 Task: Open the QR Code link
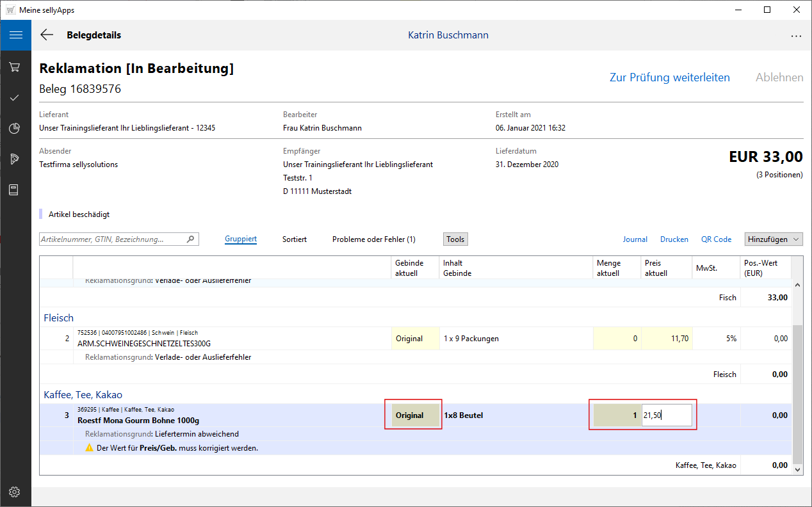coord(716,239)
